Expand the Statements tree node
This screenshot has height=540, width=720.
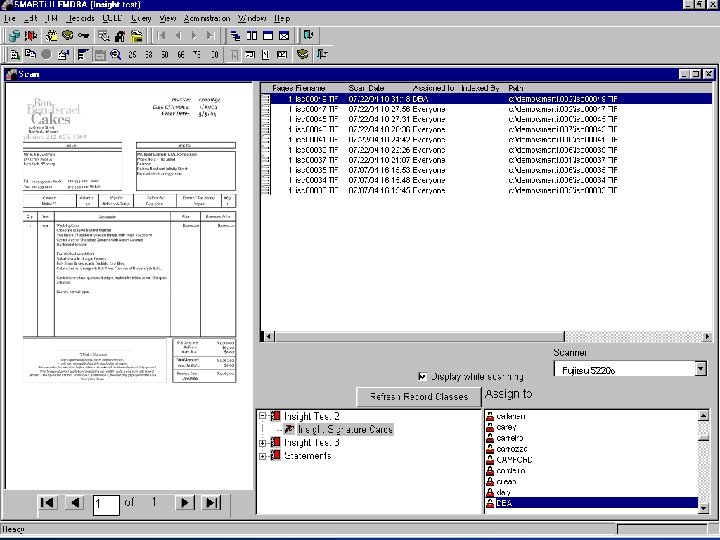point(262,456)
